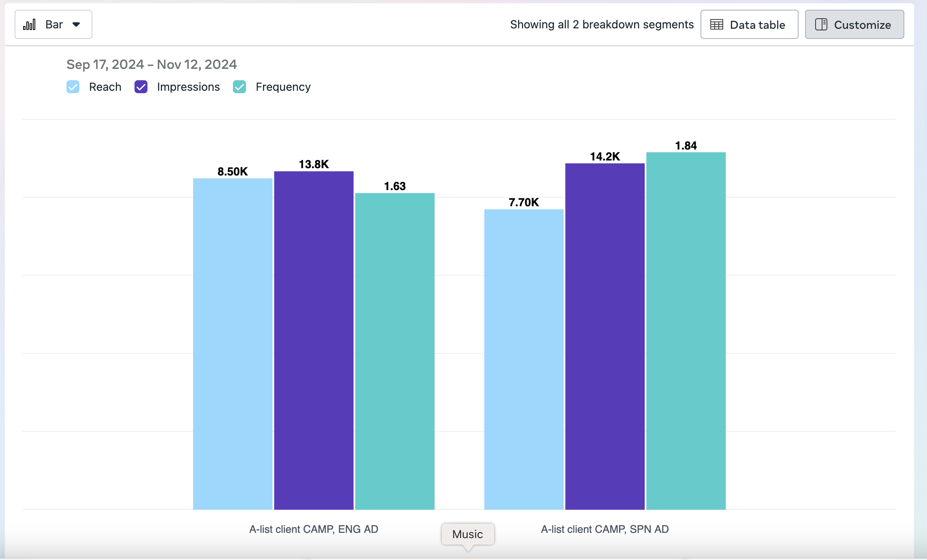This screenshot has height=560, width=927.
Task: Click the Sep 17 – Nov 12 date range
Action: [x=152, y=64]
